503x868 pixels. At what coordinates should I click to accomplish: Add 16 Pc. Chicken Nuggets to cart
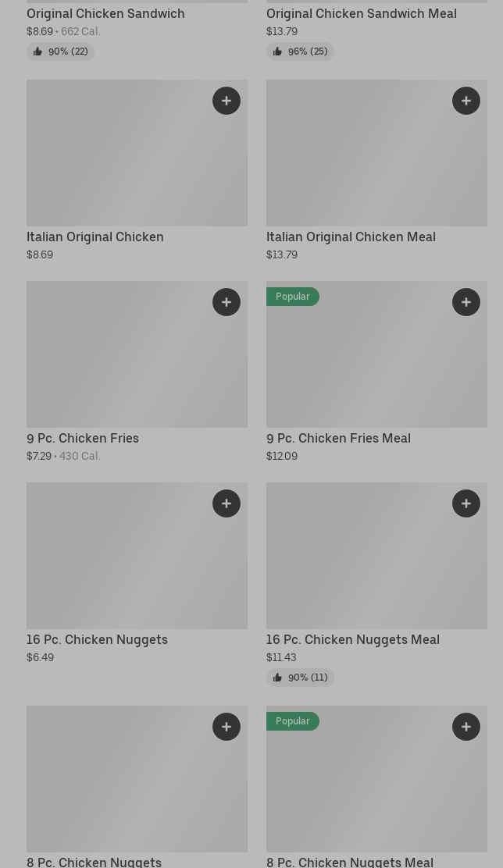pos(227,503)
